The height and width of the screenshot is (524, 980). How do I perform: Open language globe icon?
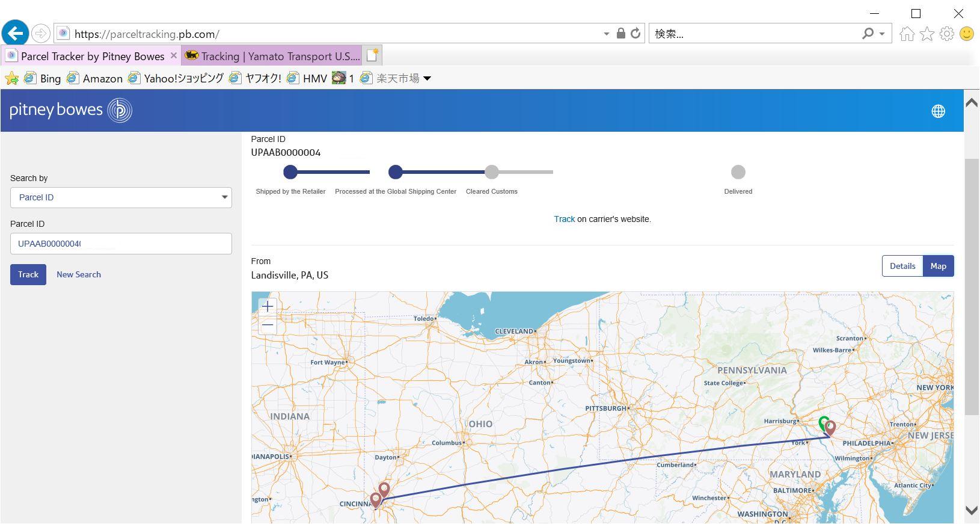coord(938,111)
